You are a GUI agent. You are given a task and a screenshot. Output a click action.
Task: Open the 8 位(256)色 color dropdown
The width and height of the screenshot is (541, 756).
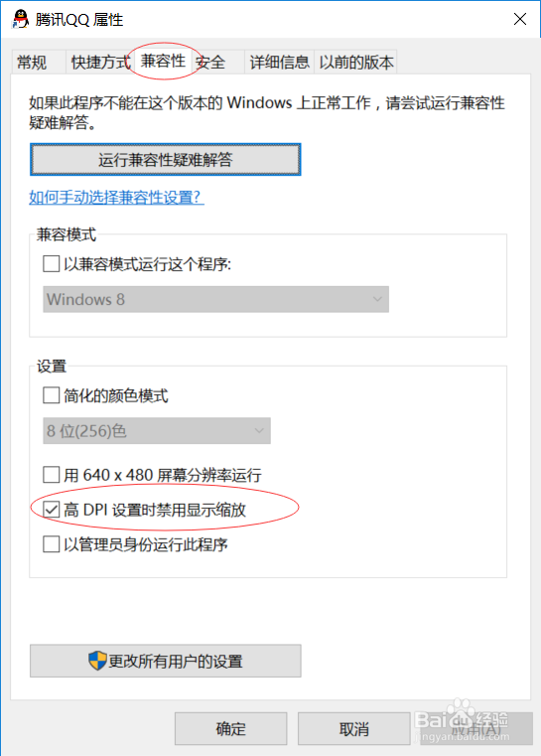[x=157, y=430]
